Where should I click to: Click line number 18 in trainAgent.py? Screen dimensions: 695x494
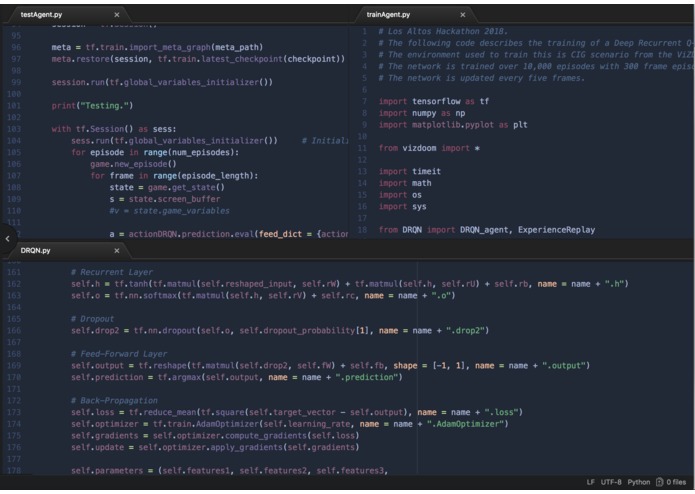(x=362, y=229)
